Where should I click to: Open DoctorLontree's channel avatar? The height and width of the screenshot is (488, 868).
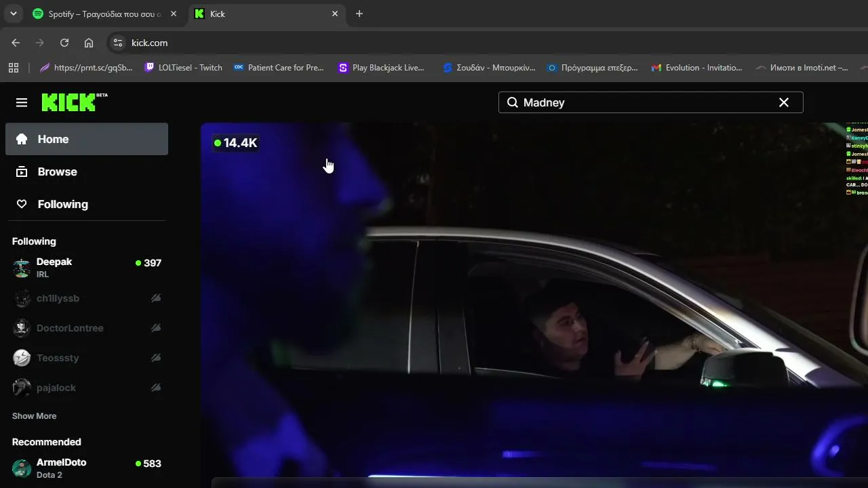pos(22,328)
